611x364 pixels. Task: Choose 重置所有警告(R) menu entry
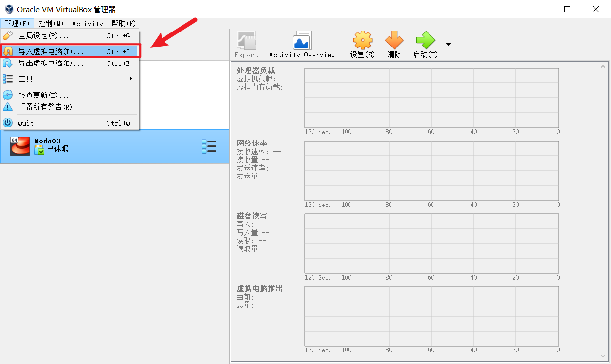pos(70,107)
